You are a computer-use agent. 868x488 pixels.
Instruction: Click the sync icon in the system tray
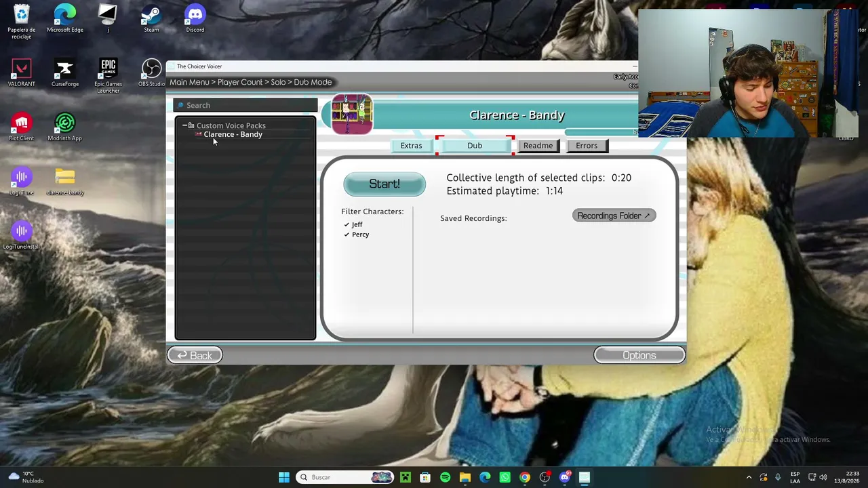764,477
